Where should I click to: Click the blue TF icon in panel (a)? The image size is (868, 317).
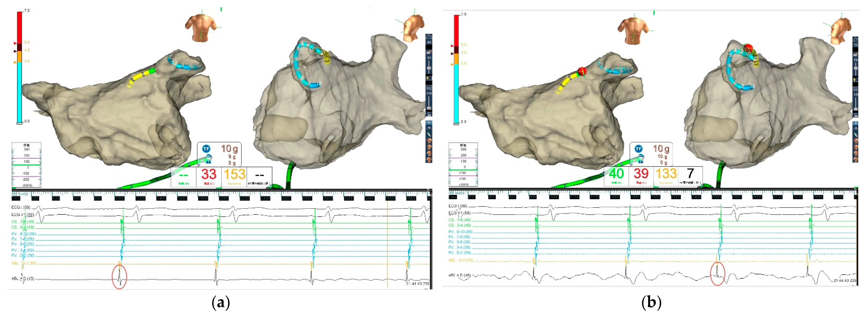(x=206, y=149)
